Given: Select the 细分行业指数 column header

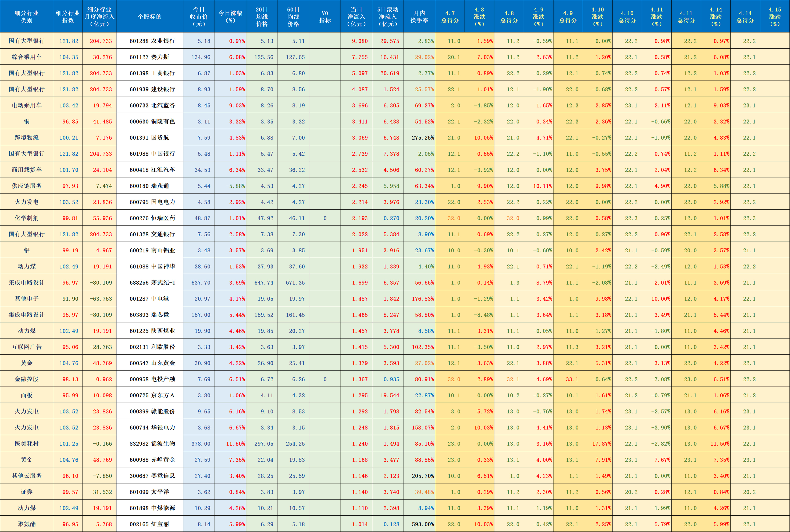Looking at the screenshot, I should (68, 17).
